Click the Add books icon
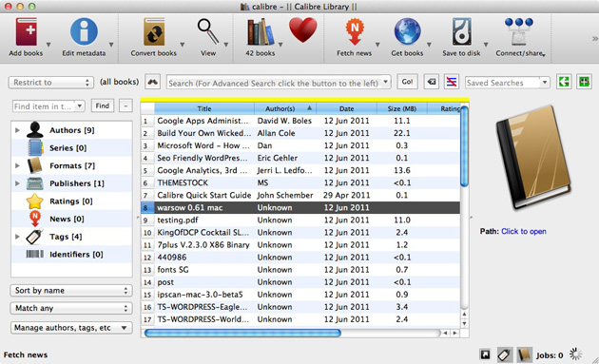This screenshot has width=599, height=364. coord(27,32)
